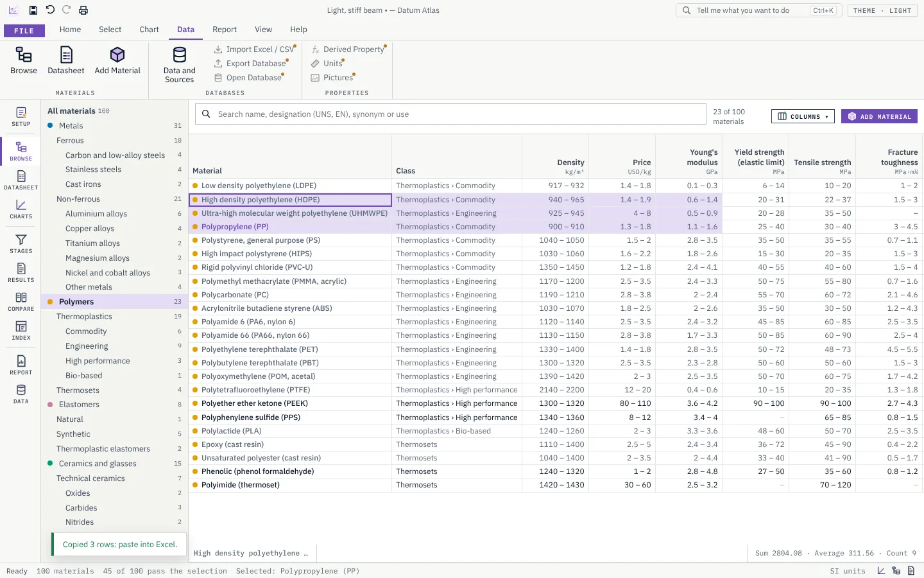Open the Units setting
The width and height of the screenshot is (924, 578).
(x=327, y=64)
